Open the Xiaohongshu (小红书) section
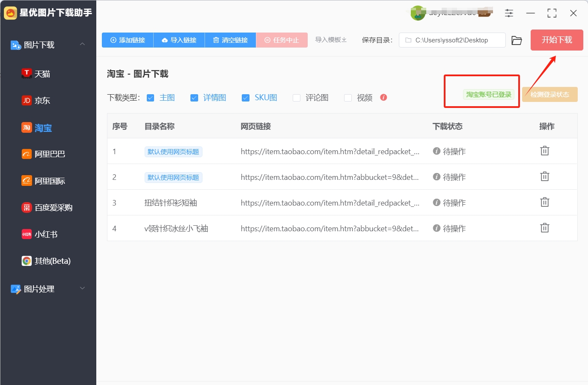588x385 pixels. click(x=40, y=234)
